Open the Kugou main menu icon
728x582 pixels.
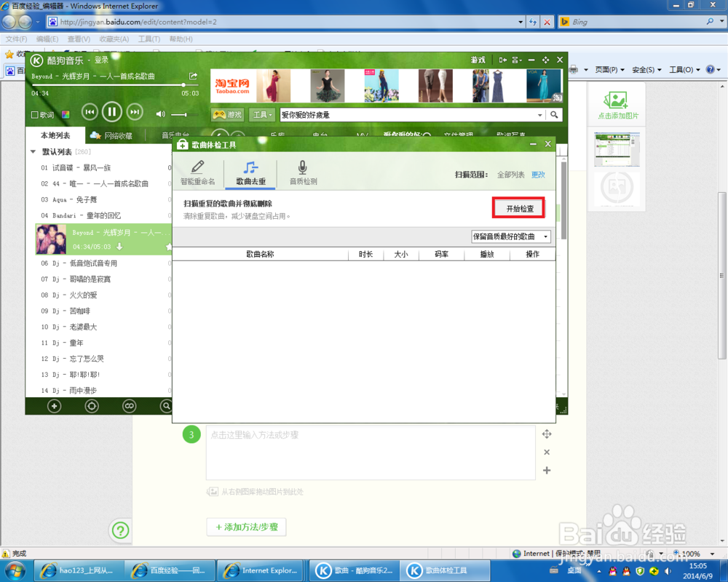pyautogui.click(x=516, y=60)
